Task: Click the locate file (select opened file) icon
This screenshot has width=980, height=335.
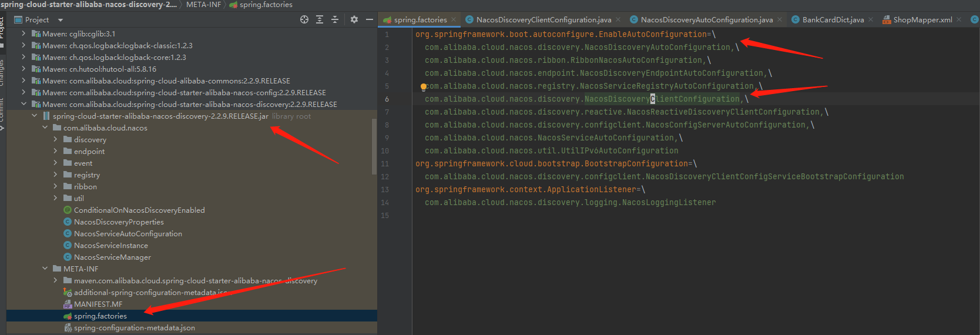Action: tap(304, 19)
